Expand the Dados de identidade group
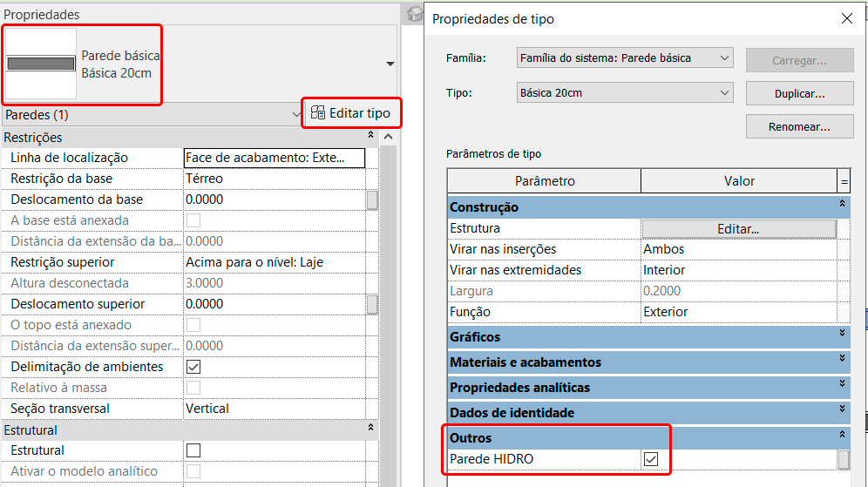 [842, 412]
